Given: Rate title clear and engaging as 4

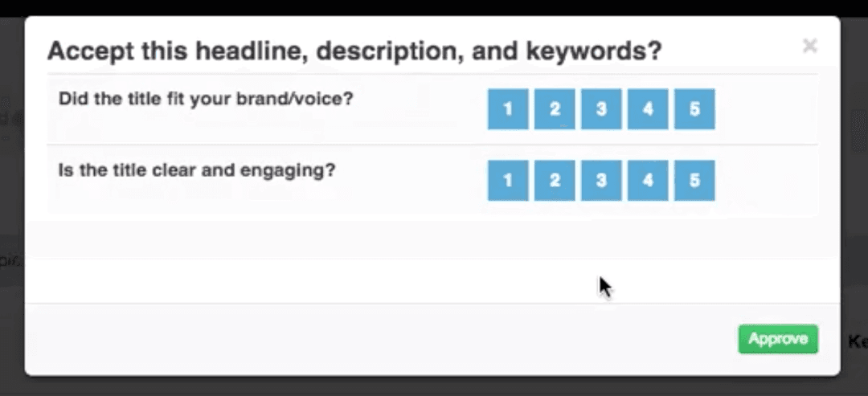Looking at the screenshot, I should [648, 181].
